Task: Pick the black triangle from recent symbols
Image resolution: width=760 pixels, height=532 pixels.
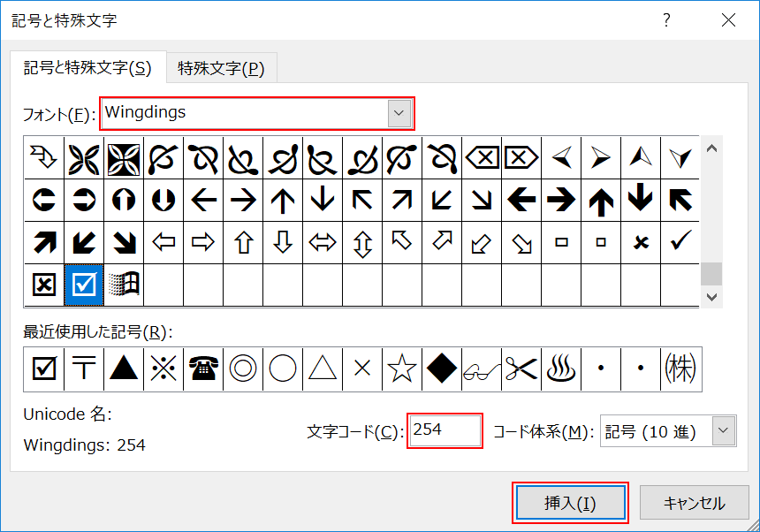Action: point(124,369)
